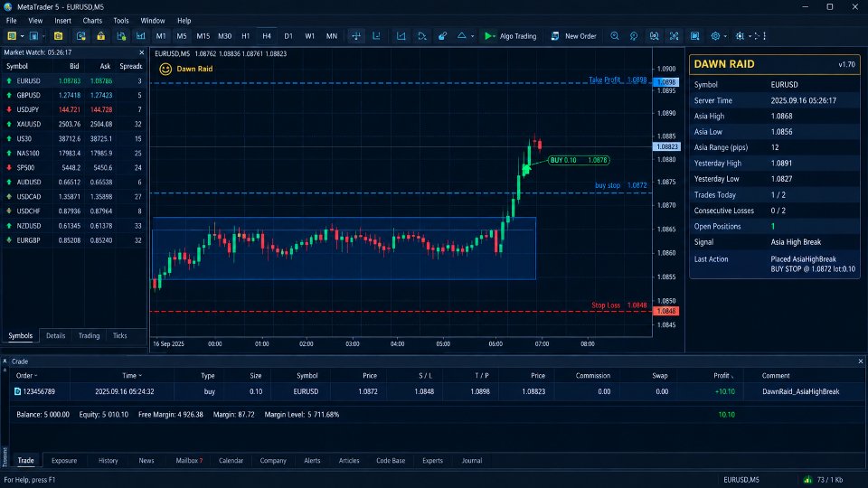Image resolution: width=868 pixels, height=488 pixels.
Task: Click the document icon right of padlock
Action: 121,36
